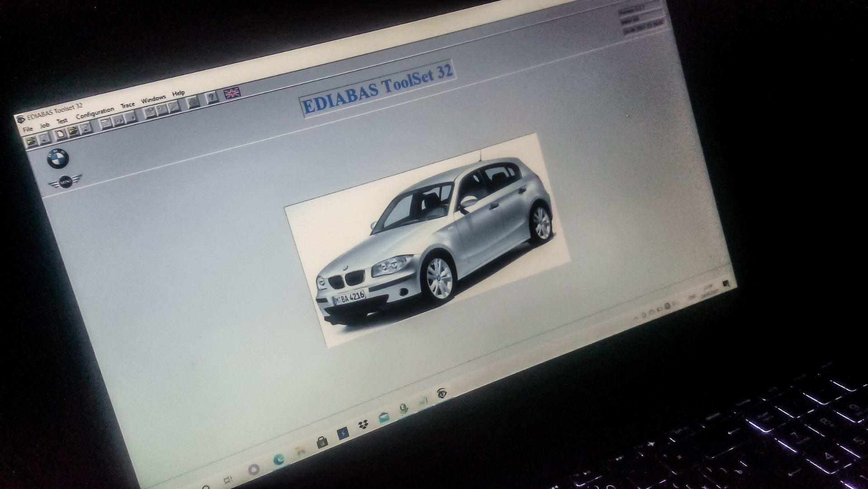Open the Test menu
This screenshot has height=489, width=868.
[x=62, y=121]
